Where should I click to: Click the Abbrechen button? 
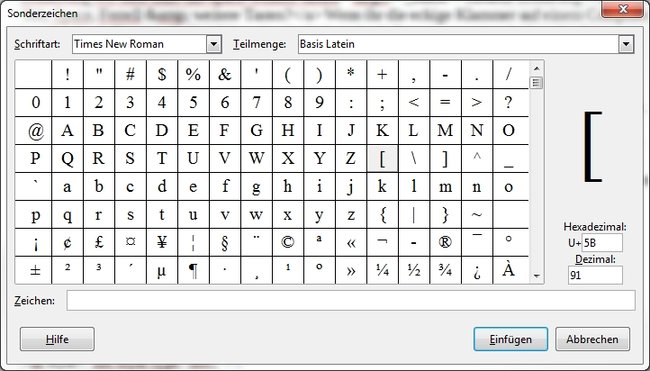[x=592, y=339]
